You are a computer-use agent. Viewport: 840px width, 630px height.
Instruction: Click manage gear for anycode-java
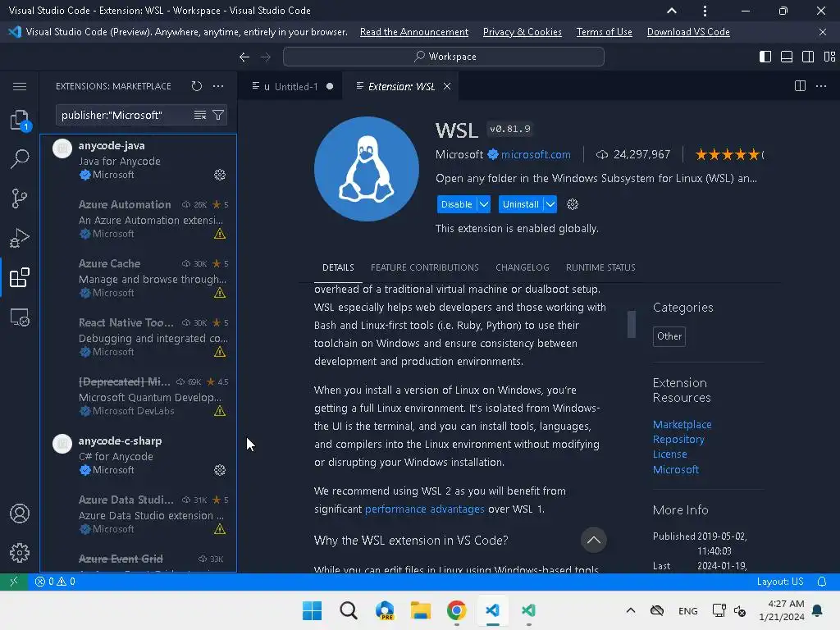pyautogui.click(x=220, y=175)
